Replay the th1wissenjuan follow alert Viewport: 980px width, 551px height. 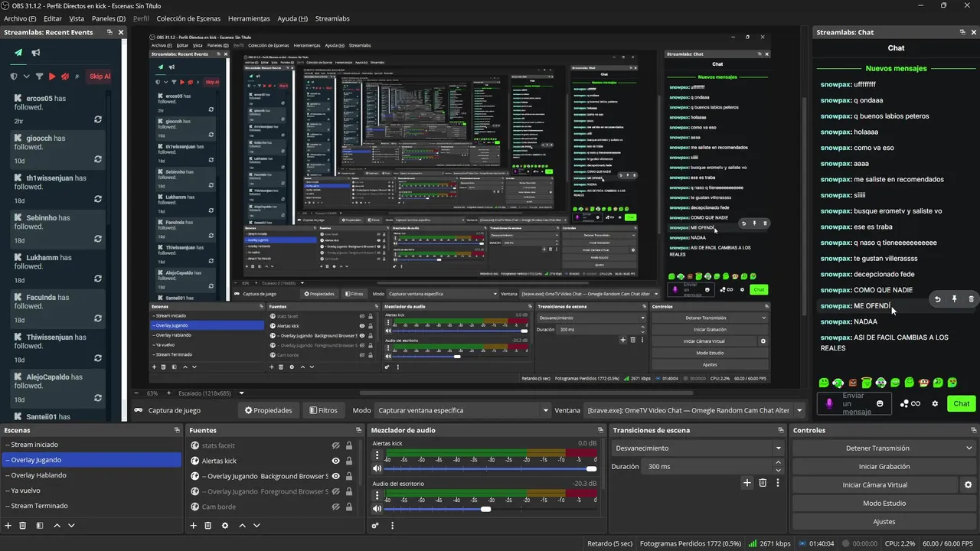(x=98, y=199)
